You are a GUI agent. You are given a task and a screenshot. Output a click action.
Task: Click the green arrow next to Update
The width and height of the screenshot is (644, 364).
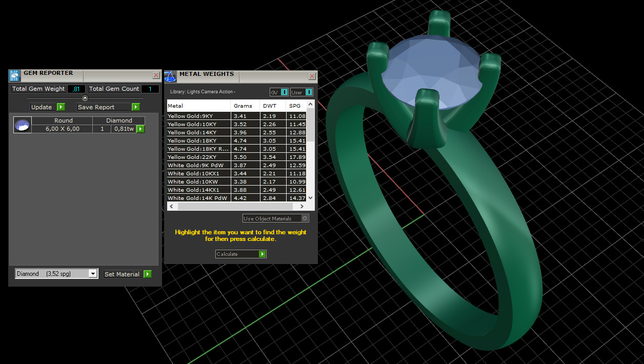coord(61,107)
